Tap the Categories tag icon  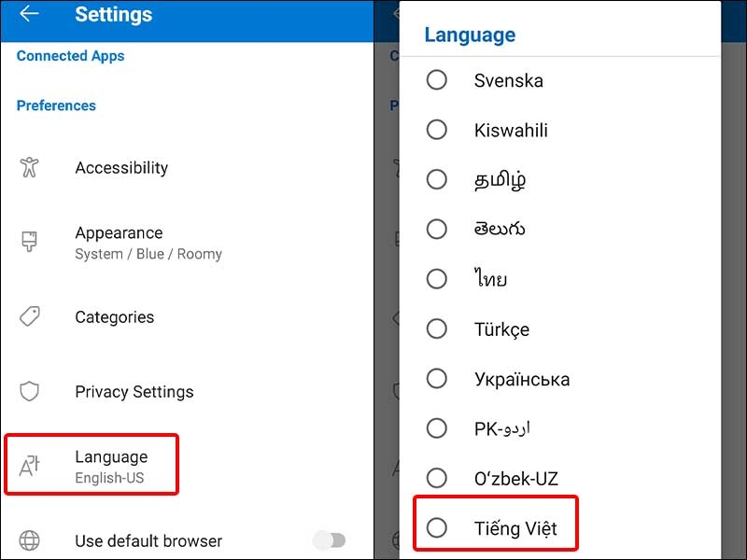(30, 317)
